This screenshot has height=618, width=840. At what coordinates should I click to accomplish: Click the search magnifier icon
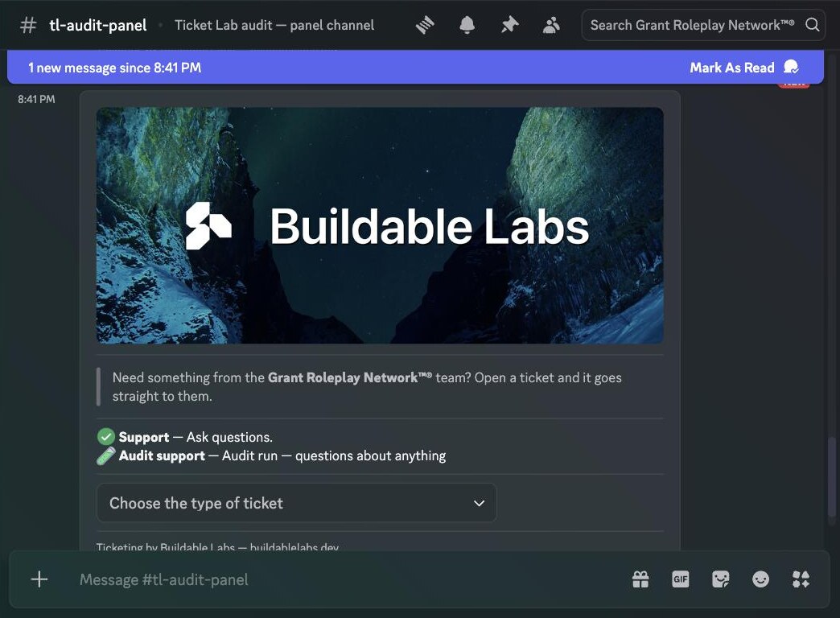coord(812,25)
